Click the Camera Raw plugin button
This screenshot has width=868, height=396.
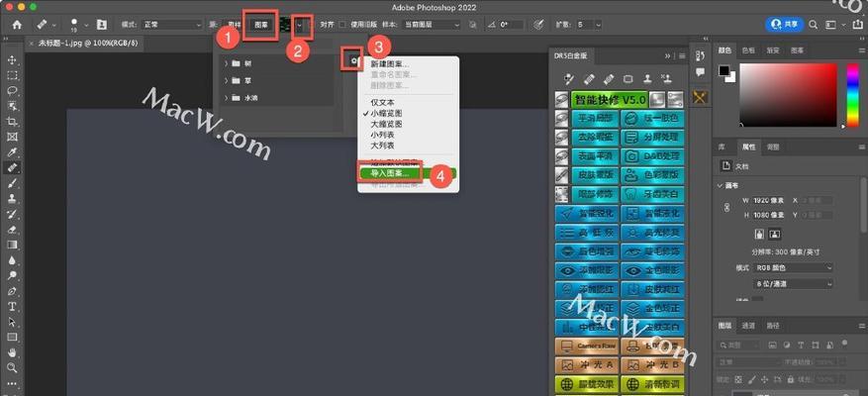(587, 346)
